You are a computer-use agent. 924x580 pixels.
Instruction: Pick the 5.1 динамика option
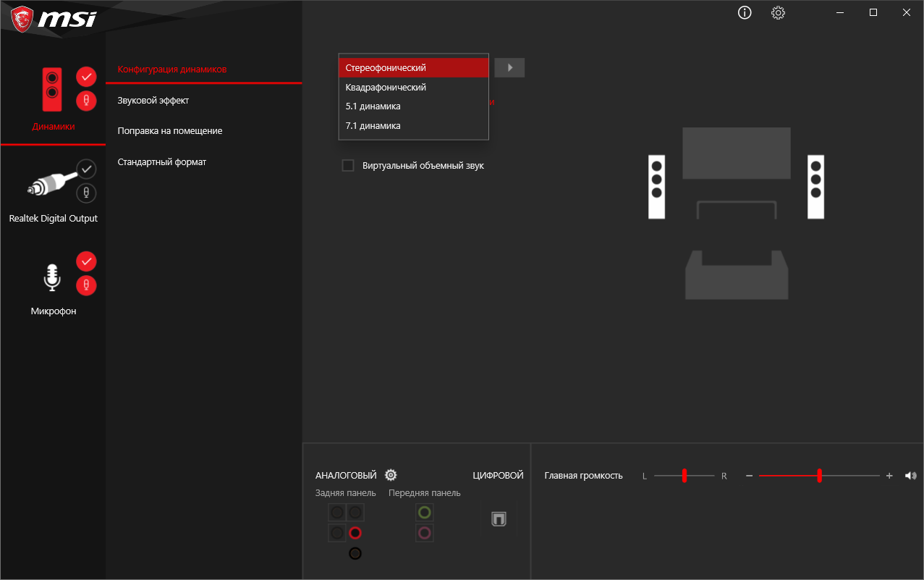[413, 106]
